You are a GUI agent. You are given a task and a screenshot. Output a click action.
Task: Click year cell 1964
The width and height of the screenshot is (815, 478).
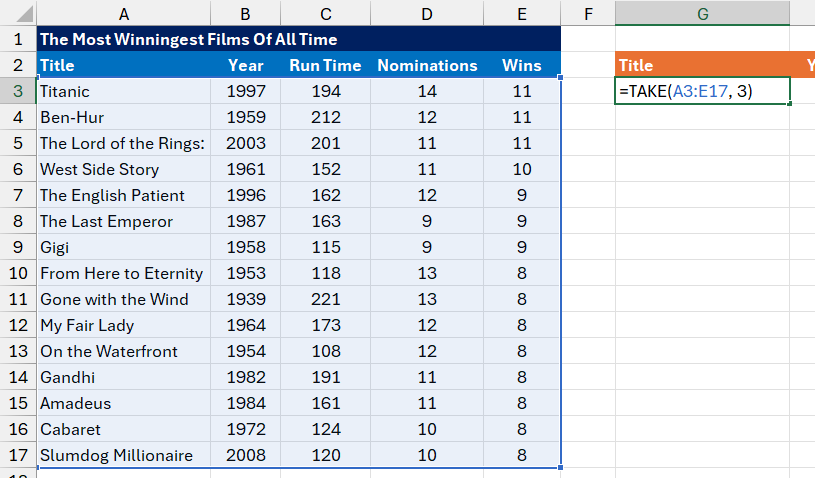click(x=245, y=325)
